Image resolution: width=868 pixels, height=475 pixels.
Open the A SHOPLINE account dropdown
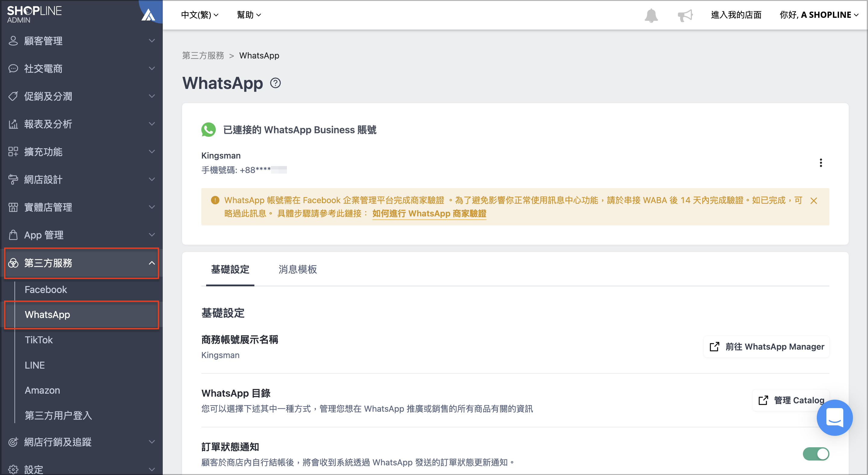819,15
